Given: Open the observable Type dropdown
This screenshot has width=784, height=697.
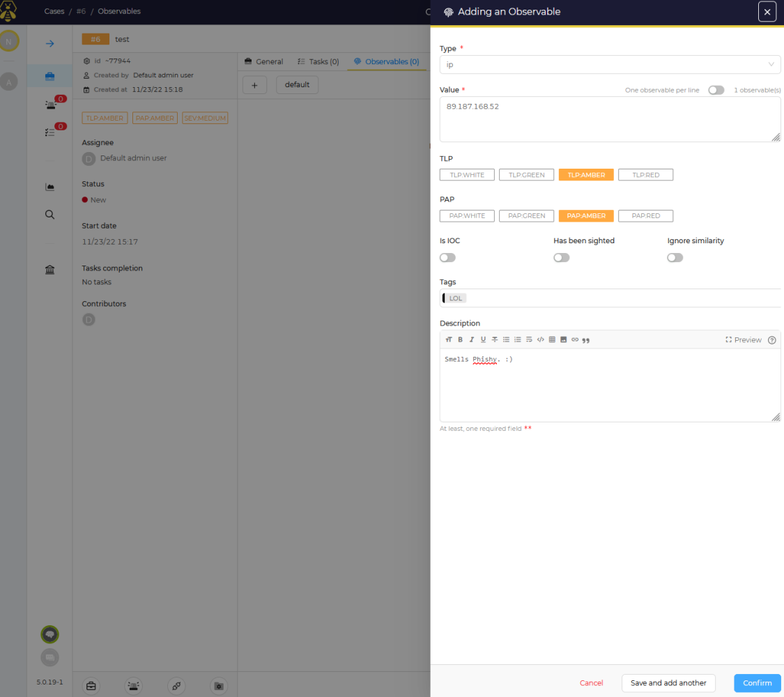Looking at the screenshot, I should click(610, 64).
